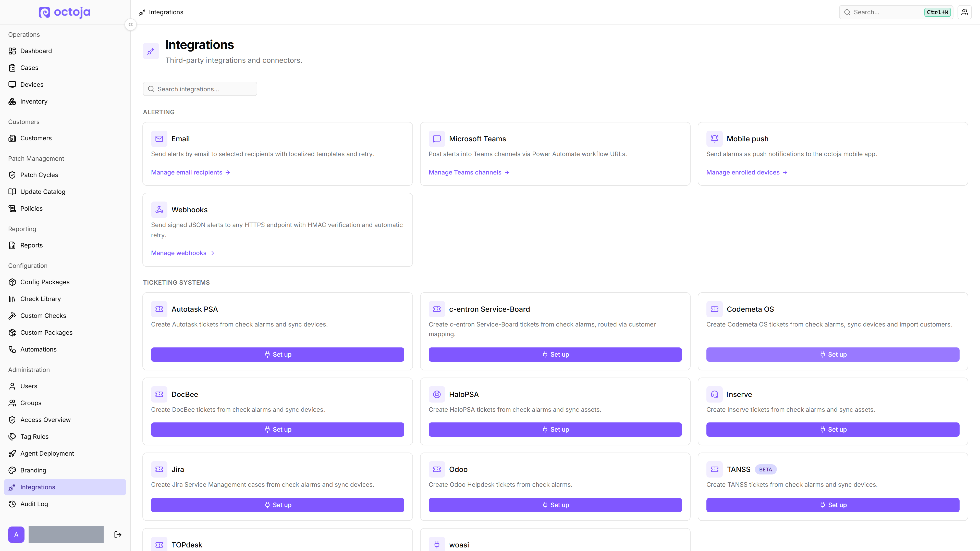Click the Inserve headset icon
Viewport: 980px width, 551px height.
pyautogui.click(x=715, y=394)
